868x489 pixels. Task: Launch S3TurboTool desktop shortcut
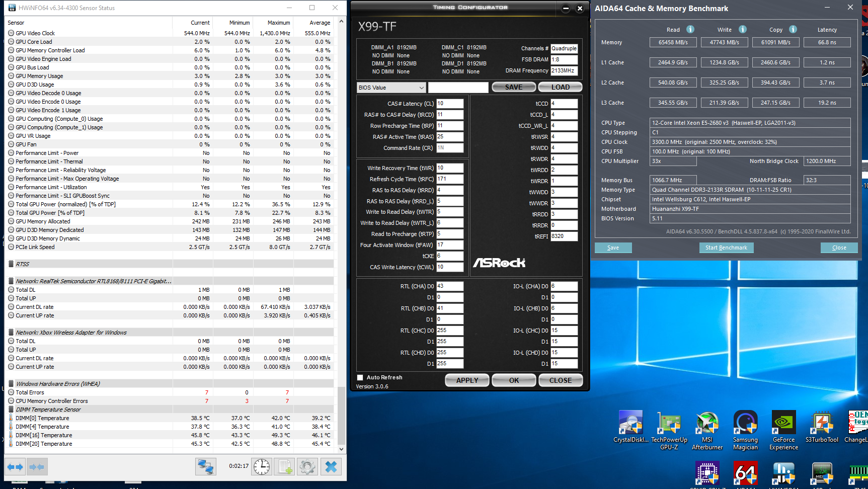(822, 427)
